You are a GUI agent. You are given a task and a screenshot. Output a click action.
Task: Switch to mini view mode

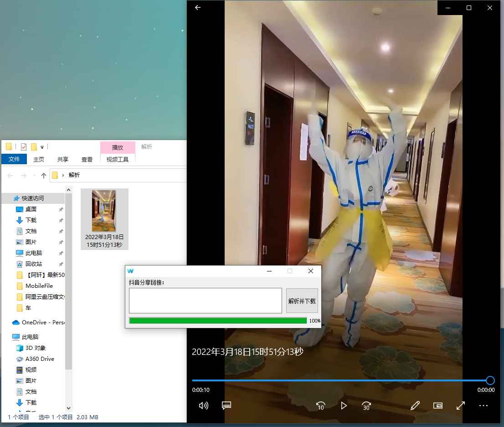[x=438, y=406]
